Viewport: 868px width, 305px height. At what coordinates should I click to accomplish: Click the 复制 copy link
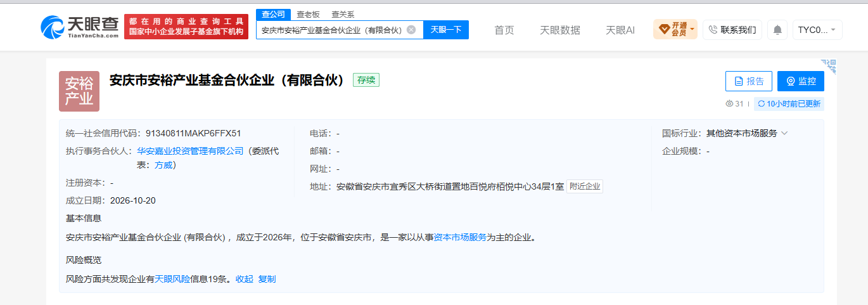click(x=267, y=279)
